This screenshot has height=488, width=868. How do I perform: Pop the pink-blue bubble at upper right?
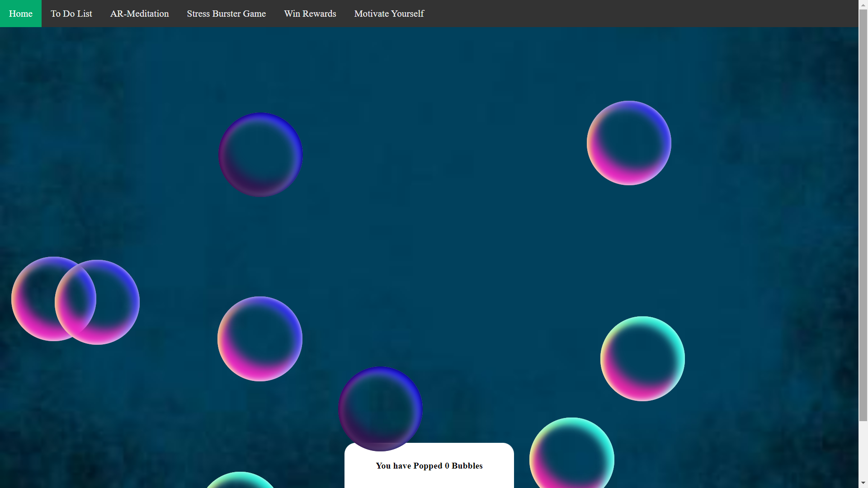(x=629, y=143)
